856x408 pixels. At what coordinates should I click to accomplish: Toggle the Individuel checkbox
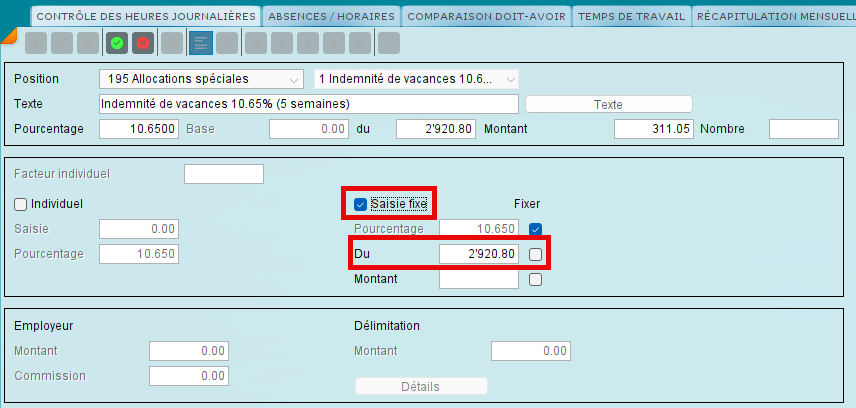pos(20,204)
